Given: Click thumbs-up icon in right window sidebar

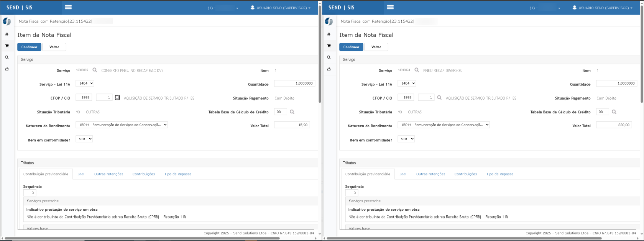Looking at the screenshot, I should tap(329, 69).
